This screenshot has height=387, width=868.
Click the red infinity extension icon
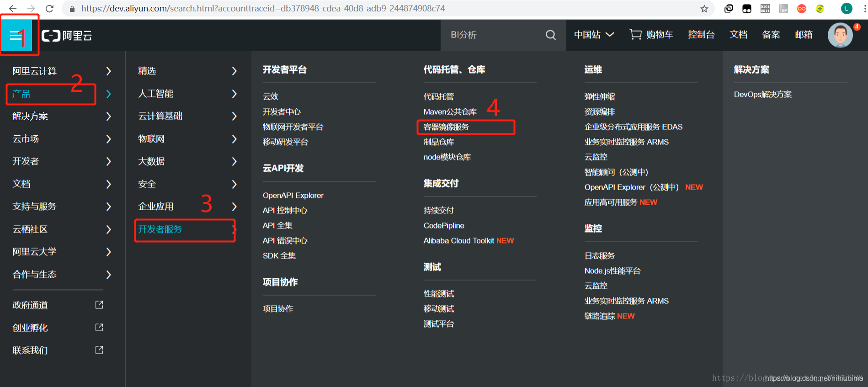coord(802,9)
